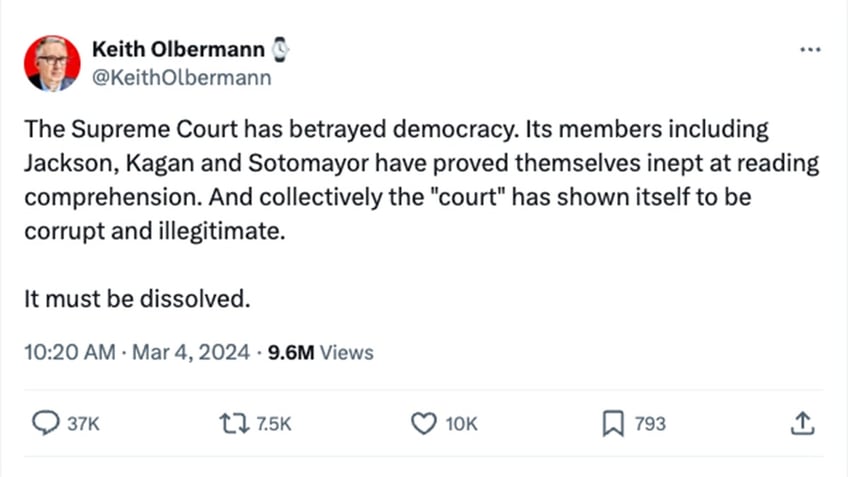Click the badge icon beside Keith Olbermann's name

(280, 49)
